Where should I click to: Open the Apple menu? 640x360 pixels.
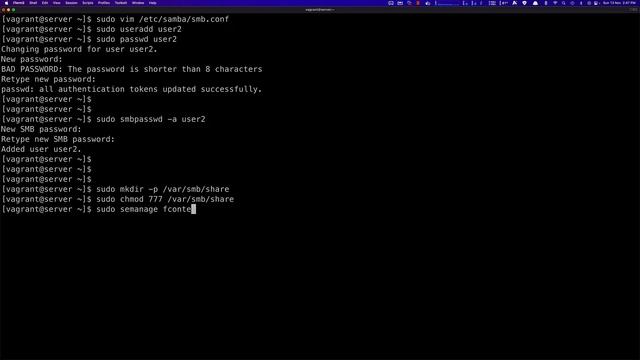[6, 3]
